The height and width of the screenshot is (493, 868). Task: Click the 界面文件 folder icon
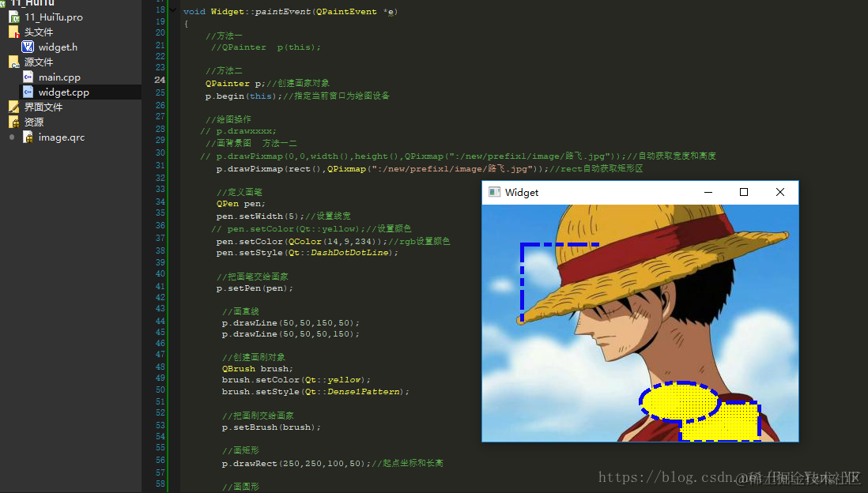(x=14, y=107)
